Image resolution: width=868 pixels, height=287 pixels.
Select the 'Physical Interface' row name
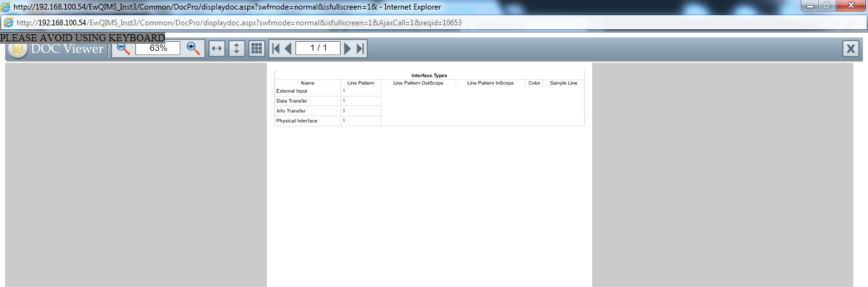pyautogui.click(x=297, y=121)
